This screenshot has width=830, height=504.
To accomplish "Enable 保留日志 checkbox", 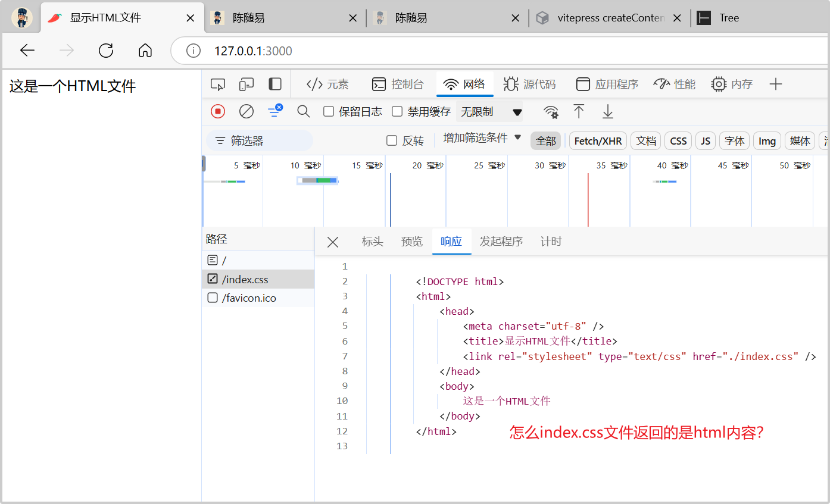I will click(x=328, y=111).
